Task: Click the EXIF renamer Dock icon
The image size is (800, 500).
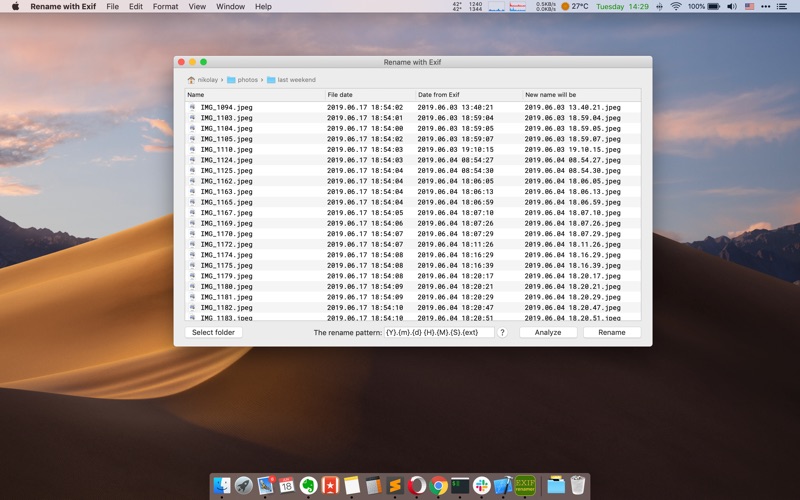Action: (525, 485)
